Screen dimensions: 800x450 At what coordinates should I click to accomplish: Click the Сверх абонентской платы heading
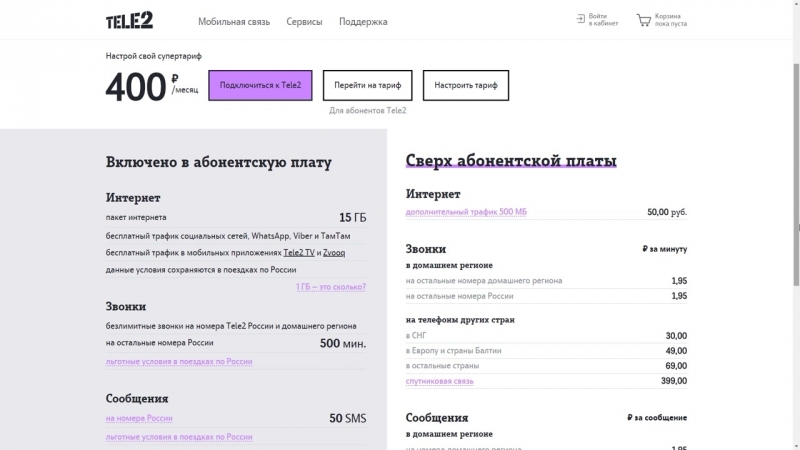tap(511, 161)
